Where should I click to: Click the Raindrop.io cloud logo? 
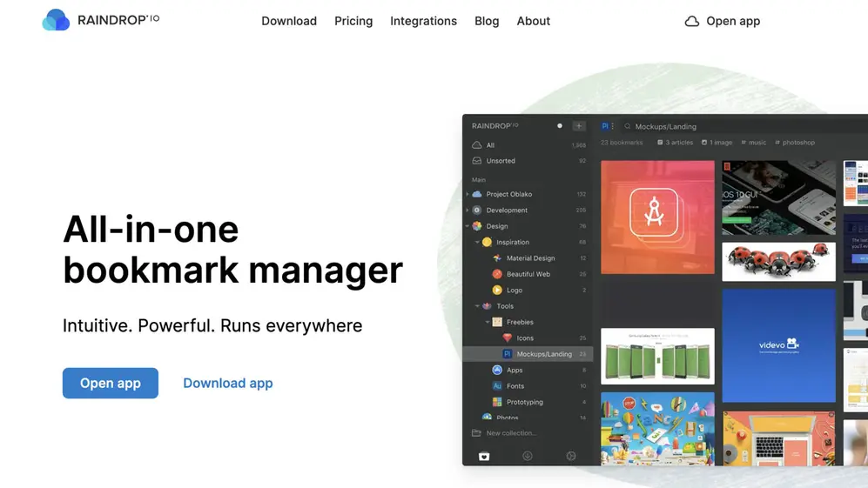point(56,20)
